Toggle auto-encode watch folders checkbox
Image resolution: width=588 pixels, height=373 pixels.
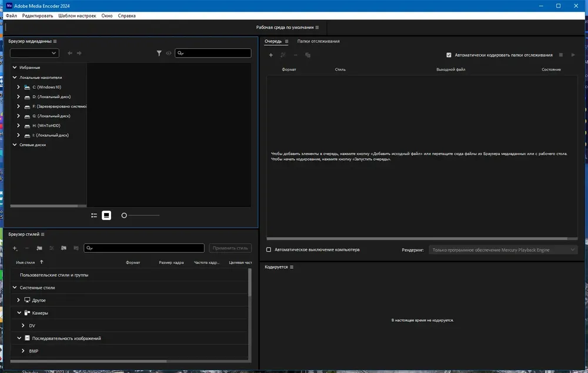pyautogui.click(x=449, y=55)
